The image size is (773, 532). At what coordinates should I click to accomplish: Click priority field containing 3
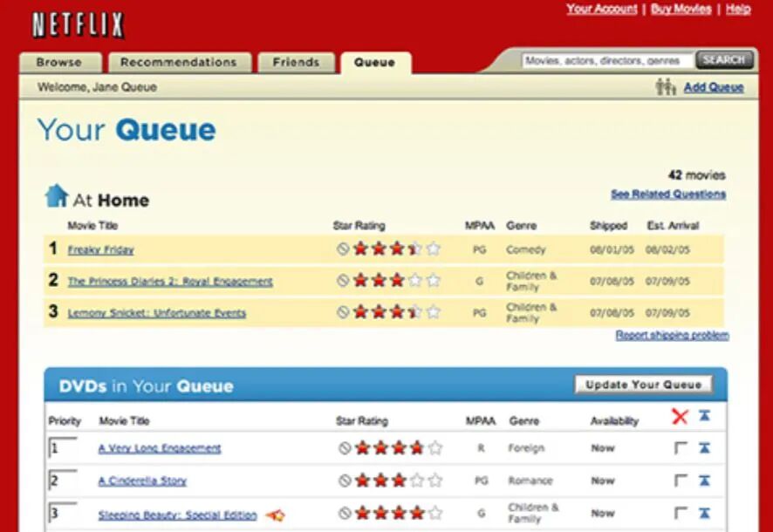coord(63,513)
